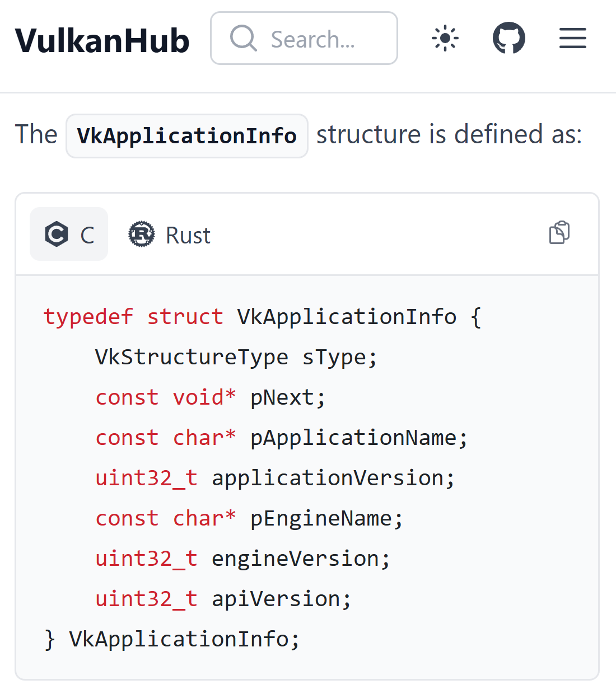Click the Rust gear logo icon
616x694 pixels.
click(x=142, y=235)
